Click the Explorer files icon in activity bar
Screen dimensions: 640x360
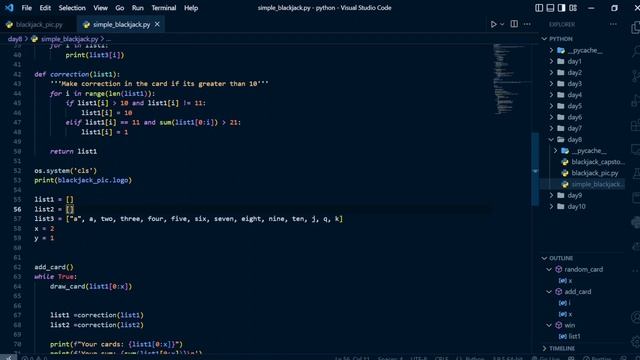636,28
